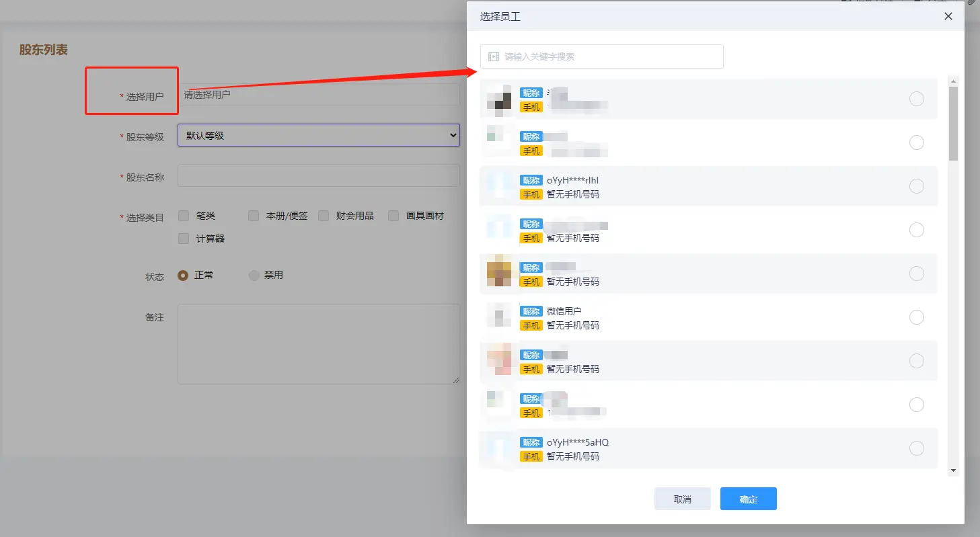Viewport: 980px width, 537px height.
Task: Click the search icon in keyword field
Action: [x=494, y=56]
